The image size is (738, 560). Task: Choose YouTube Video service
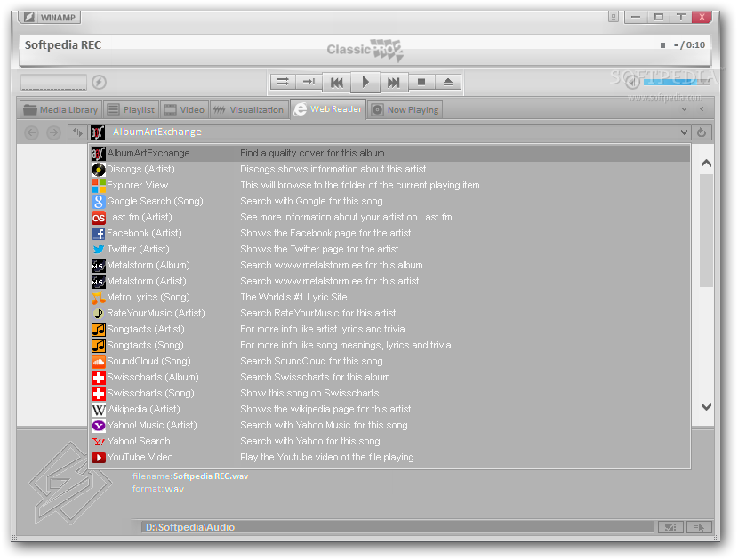tap(390, 458)
